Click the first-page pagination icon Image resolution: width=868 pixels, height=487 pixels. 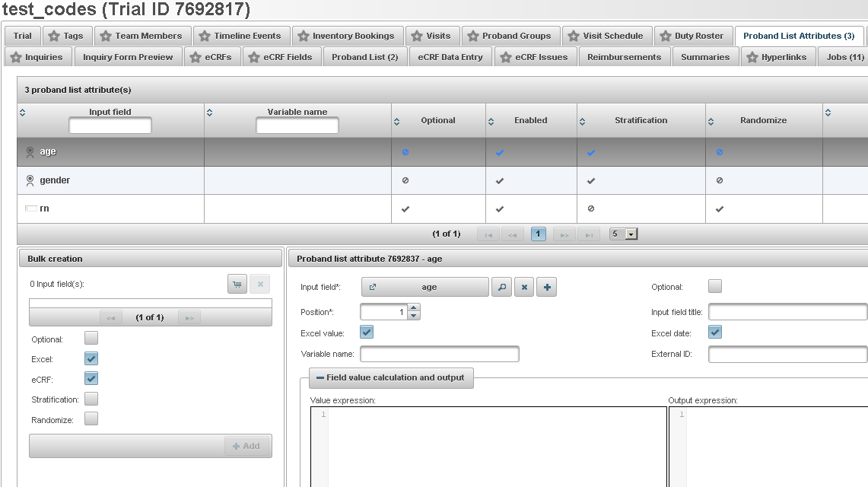pyautogui.click(x=488, y=234)
